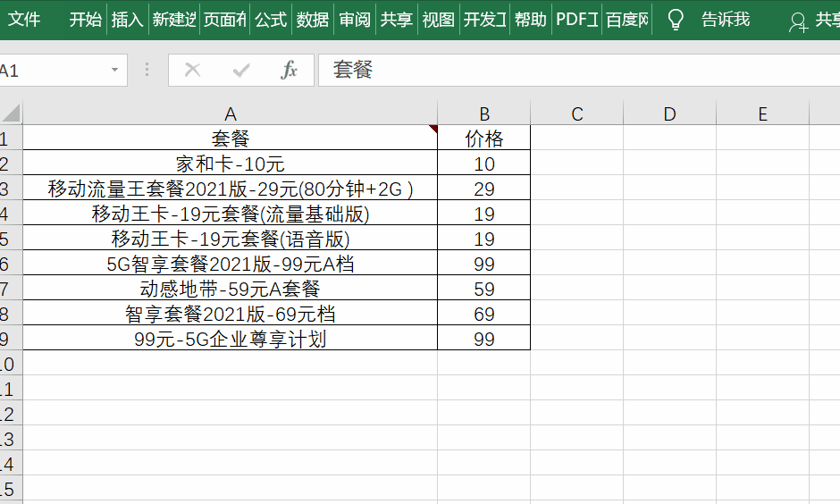Viewport: 840px width, 504px height.
Task: Select cell A1 containing 套餐
Action: point(231,139)
